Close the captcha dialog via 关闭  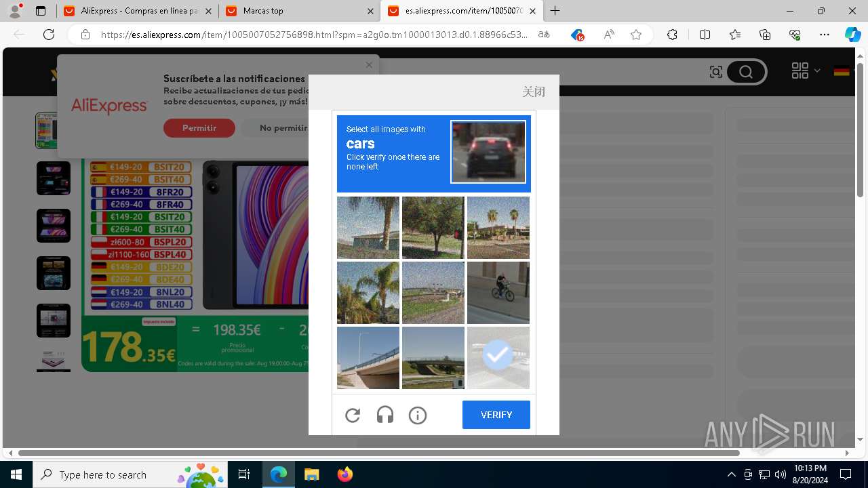coord(534,91)
